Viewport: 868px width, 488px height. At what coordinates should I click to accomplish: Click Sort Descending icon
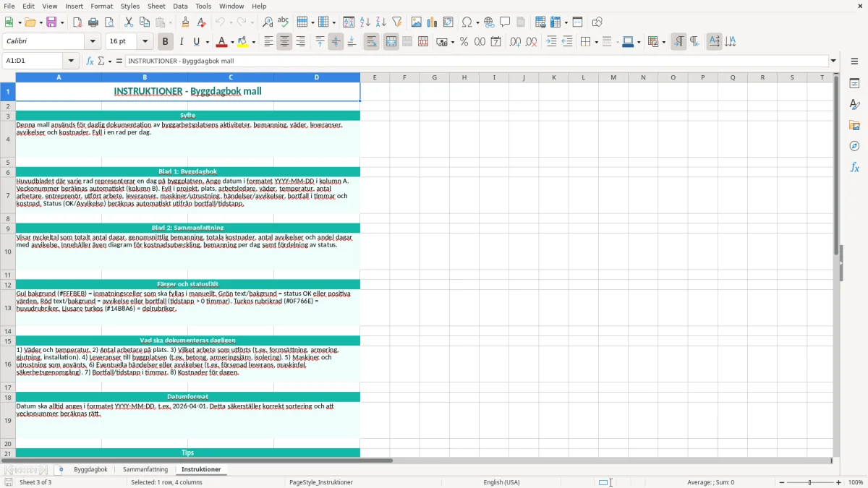tap(380, 22)
